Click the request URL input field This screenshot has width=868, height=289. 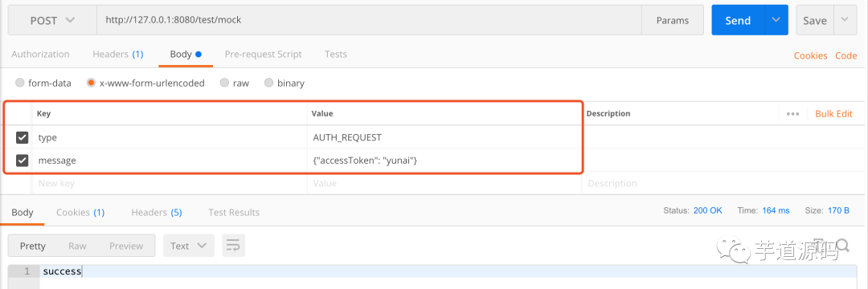pyautogui.click(x=369, y=20)
